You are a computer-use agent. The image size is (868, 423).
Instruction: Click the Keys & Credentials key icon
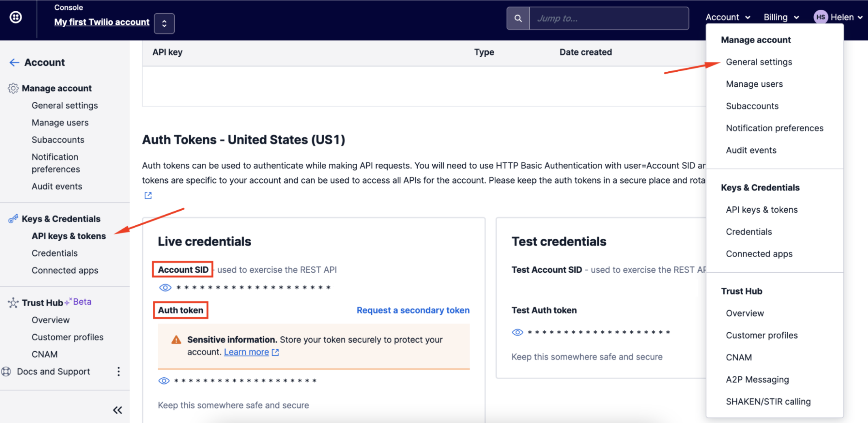[x=13, y=219]
